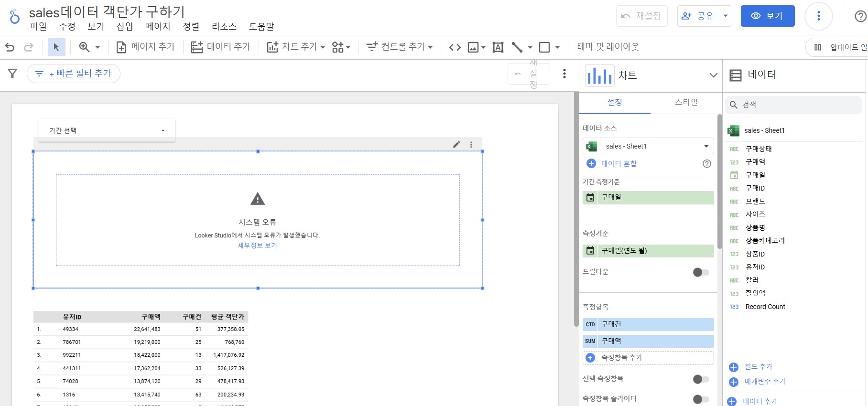868x406 pixels.
Task: Open the filter bar three-dot menu
Action: [564, 74]
